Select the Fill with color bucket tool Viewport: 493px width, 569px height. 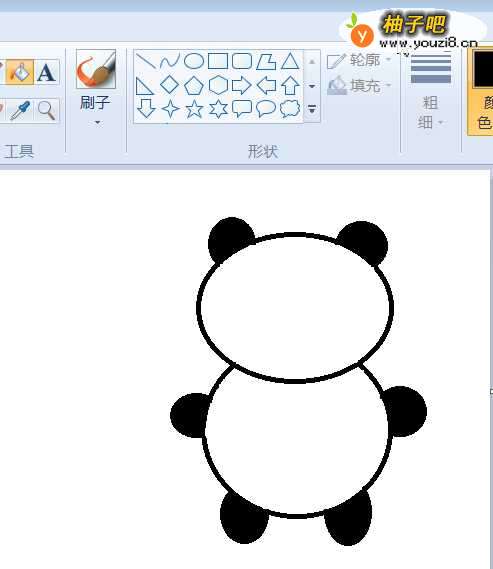pos(21,72)
